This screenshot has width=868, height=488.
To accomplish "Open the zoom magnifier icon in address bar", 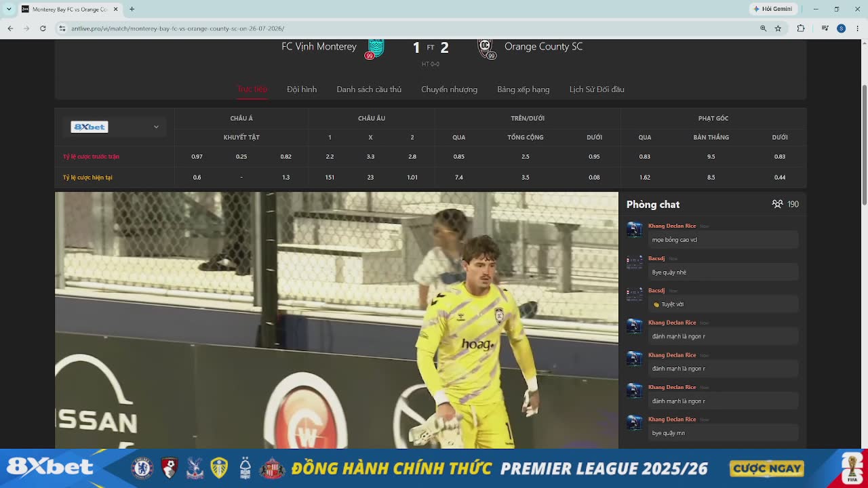I will (x=764, y=28).
